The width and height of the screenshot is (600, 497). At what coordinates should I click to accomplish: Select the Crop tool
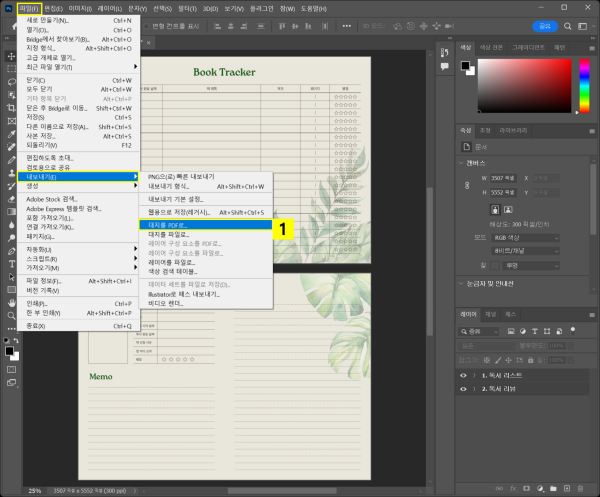pos(11,108)
